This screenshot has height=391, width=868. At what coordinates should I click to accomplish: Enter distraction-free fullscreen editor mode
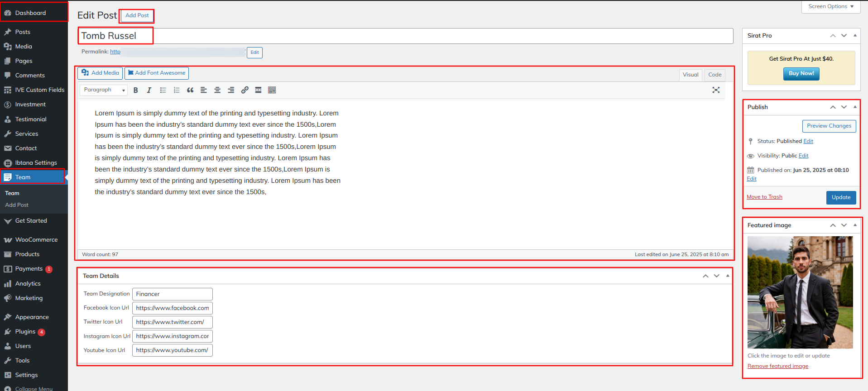pyautogui.click(x=715, y=90)
